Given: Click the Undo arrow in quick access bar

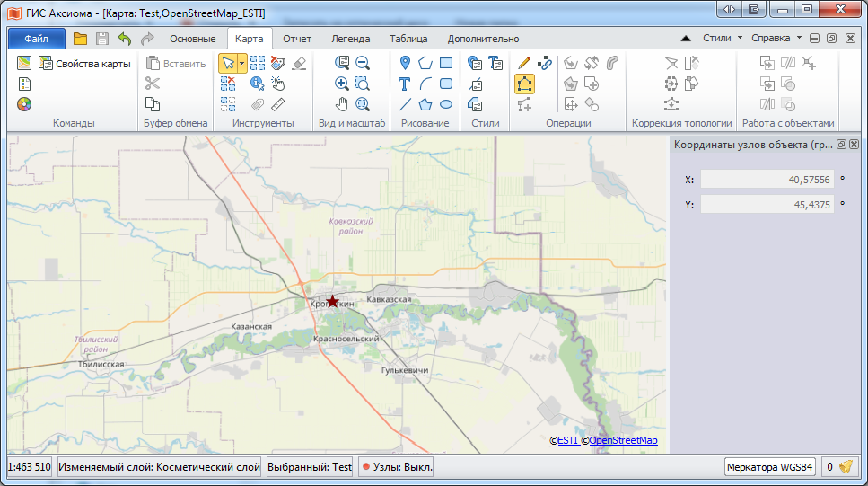Looking at the screenshot, I should [x=125, y=39].
